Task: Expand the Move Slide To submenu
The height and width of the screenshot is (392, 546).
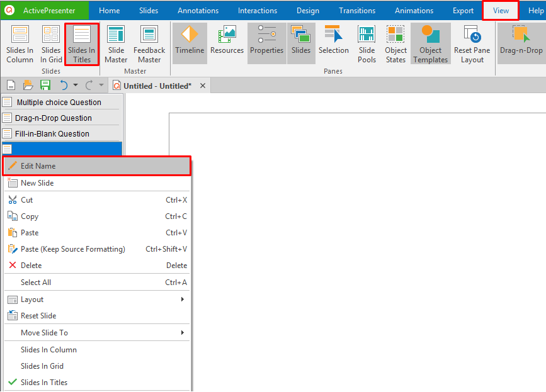Action: [97, 333]
